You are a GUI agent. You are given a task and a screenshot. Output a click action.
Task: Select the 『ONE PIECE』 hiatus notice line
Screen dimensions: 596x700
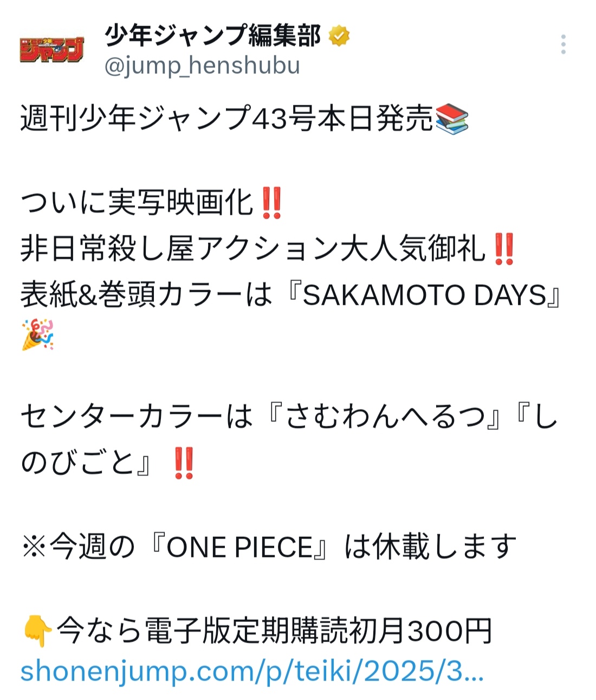point(269,547)
